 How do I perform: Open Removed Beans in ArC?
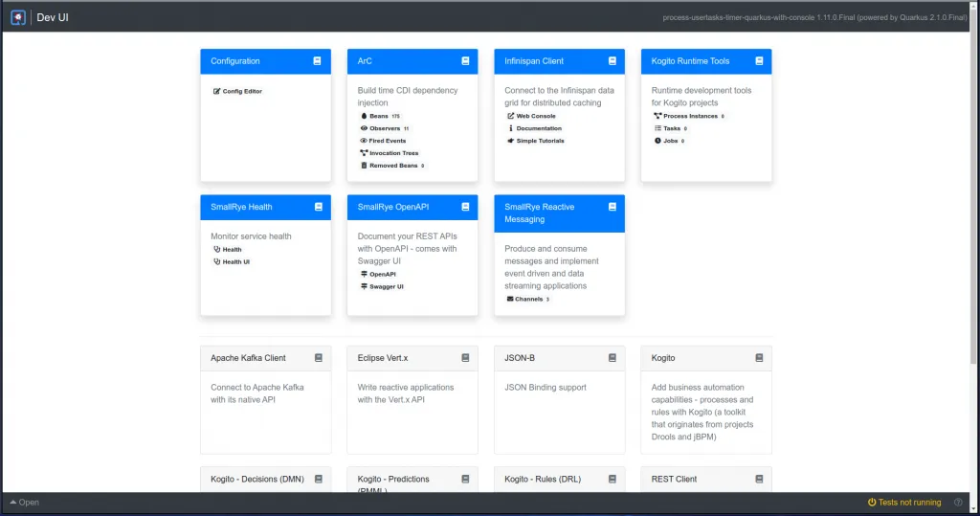point(392,166)
